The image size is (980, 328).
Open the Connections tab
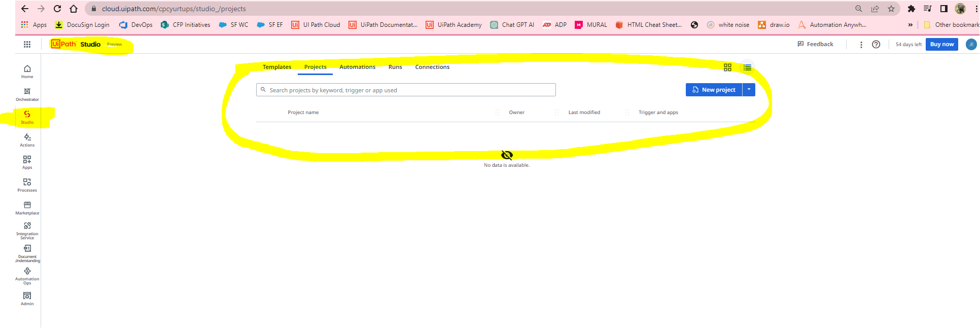pos(432,67)
